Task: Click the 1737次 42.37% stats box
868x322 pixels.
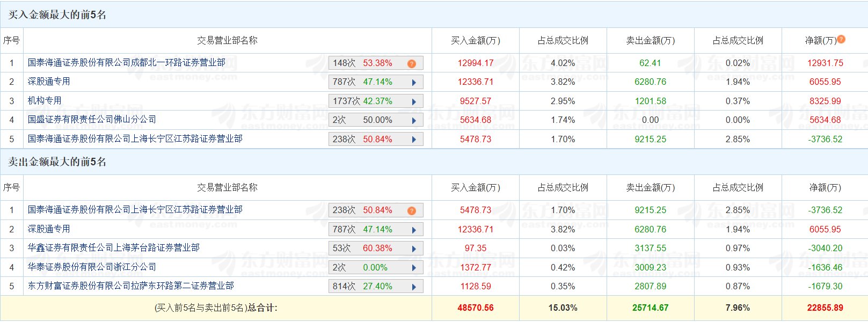Action: 362,101
